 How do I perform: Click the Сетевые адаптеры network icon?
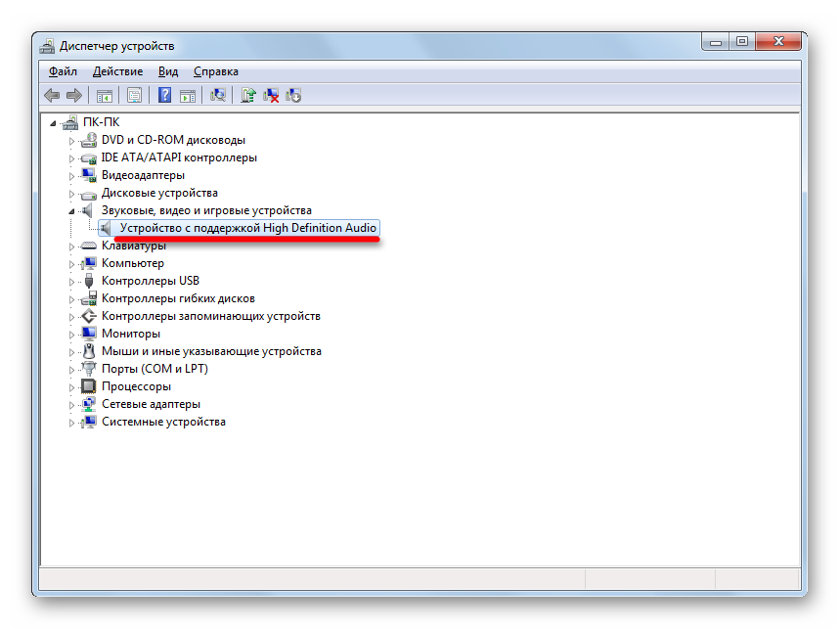coord(89,405)
